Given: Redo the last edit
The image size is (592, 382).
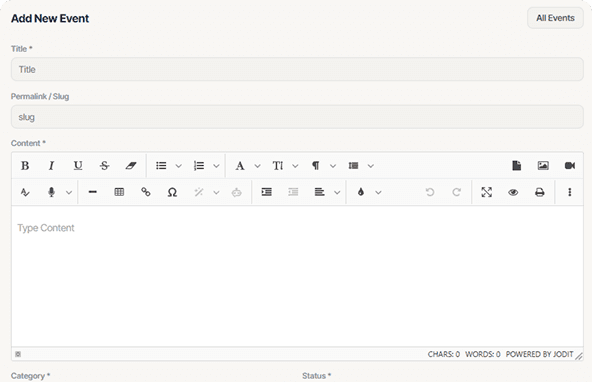Looking at the screenshot, I should 456,193.
